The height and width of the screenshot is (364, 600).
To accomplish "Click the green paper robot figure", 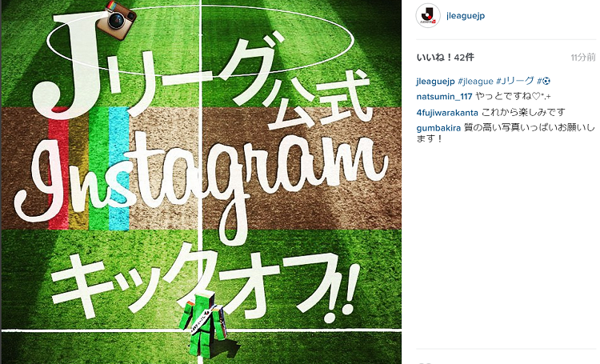I will [204, 325].
